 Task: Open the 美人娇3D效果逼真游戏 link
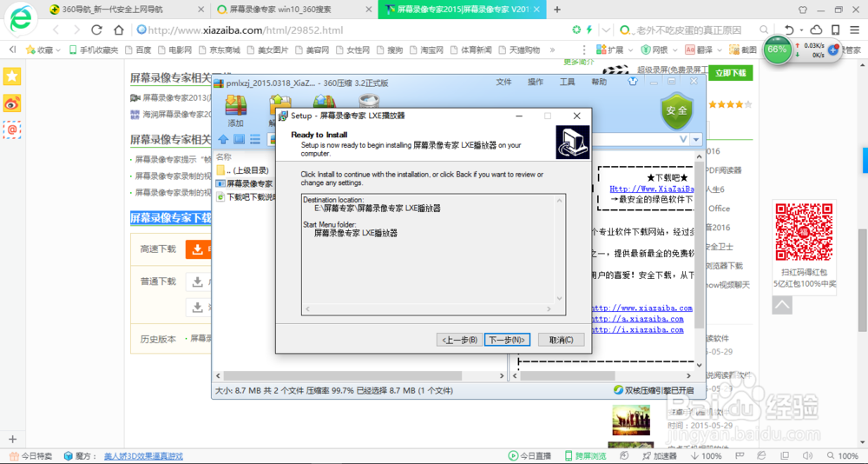(143, 456)
